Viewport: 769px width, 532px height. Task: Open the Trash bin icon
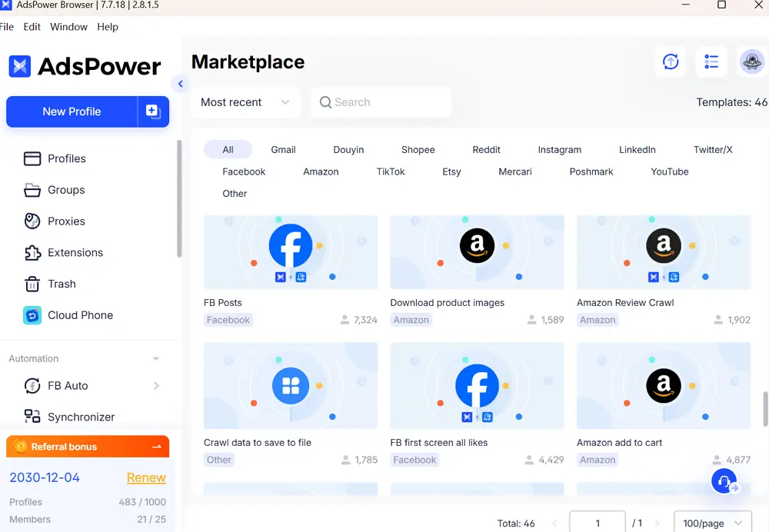point(32,284)
